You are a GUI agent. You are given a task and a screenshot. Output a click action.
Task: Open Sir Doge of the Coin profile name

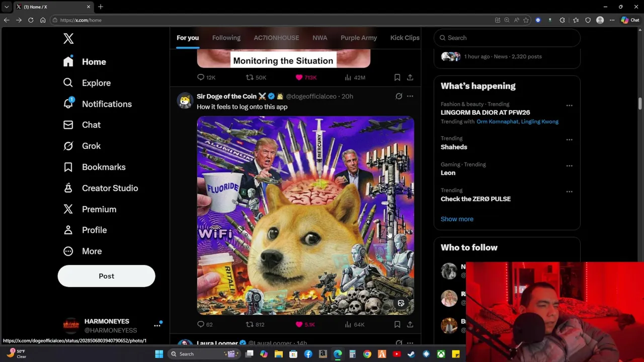(227, 96)
